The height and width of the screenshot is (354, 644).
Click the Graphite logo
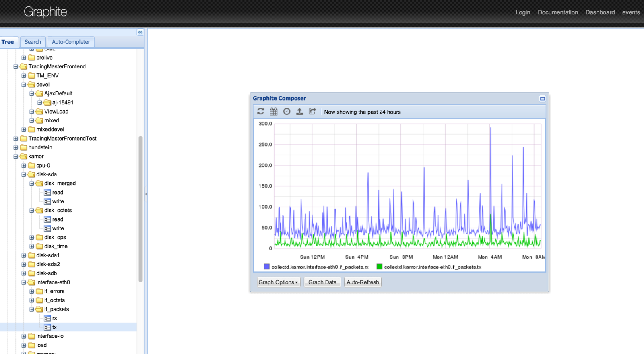click(x=45, y=12)
